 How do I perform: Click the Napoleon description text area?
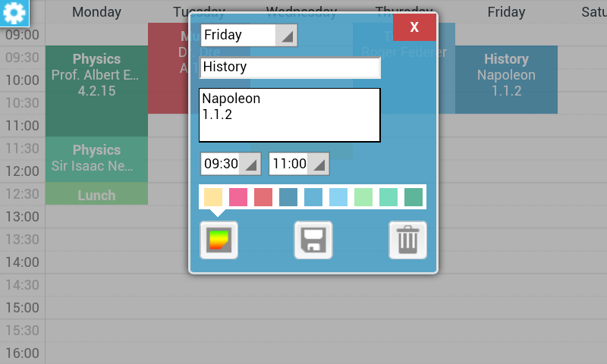[290, 115]
